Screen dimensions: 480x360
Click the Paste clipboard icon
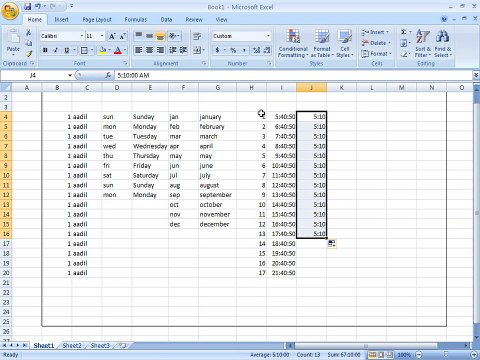[13, 37]
